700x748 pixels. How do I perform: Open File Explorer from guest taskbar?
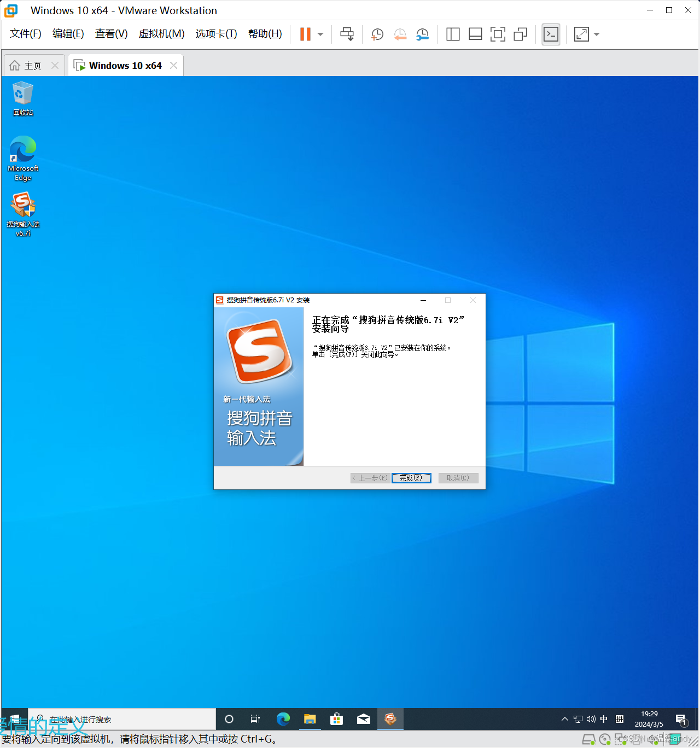click(310, 719)
